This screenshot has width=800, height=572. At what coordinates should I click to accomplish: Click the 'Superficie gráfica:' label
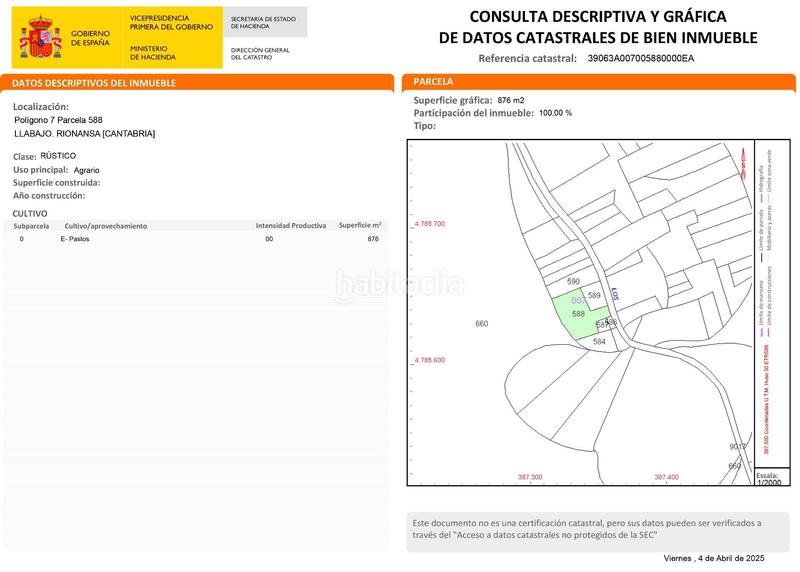453,101
